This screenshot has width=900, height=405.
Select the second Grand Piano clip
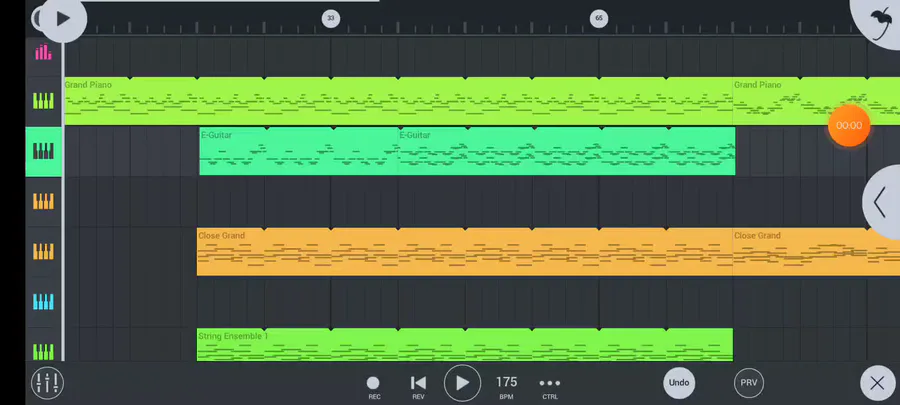816,102
